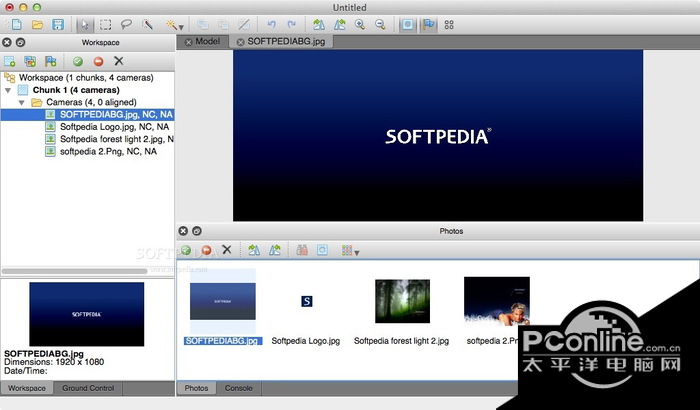700x410 pixels.
Task: Collapse the Chunk 1 tree node
Action: pos(10,90)
